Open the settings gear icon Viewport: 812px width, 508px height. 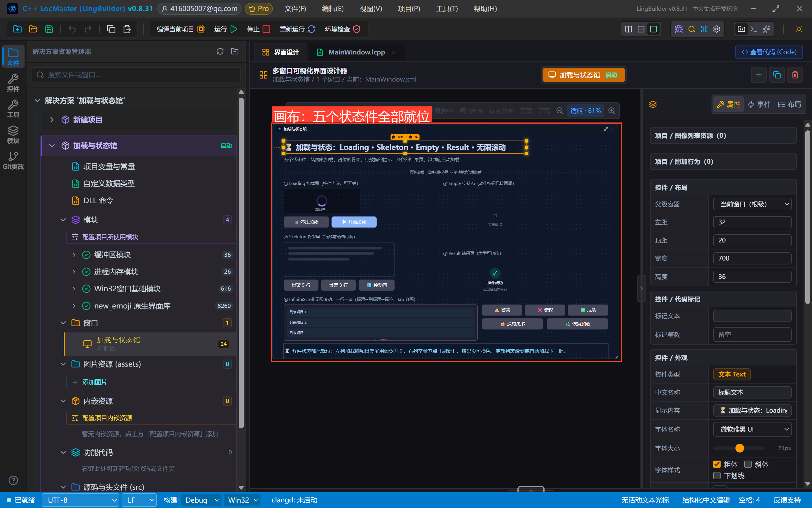click(717, 29)
